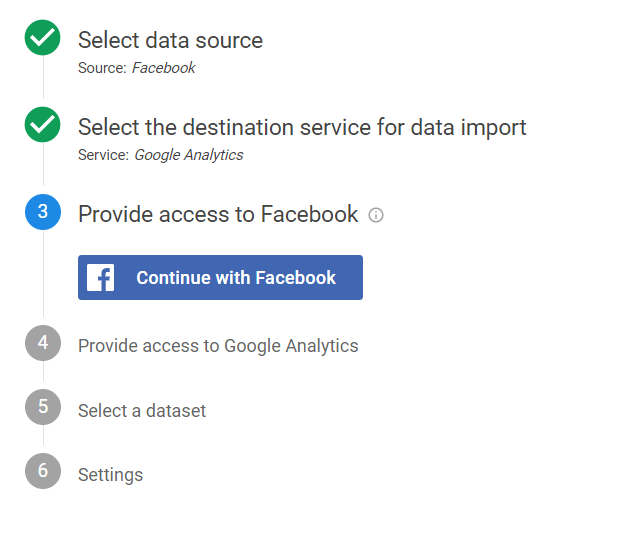This screenshot has width=638, height=547.
Task: Go to Provide access to Google Analytics step
Action: coord(218,346)
